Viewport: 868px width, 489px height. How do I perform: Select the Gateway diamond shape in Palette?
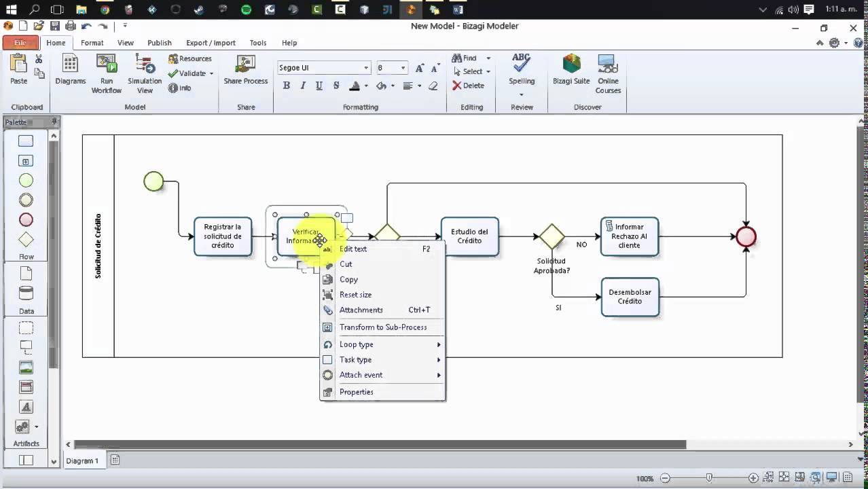26,240
